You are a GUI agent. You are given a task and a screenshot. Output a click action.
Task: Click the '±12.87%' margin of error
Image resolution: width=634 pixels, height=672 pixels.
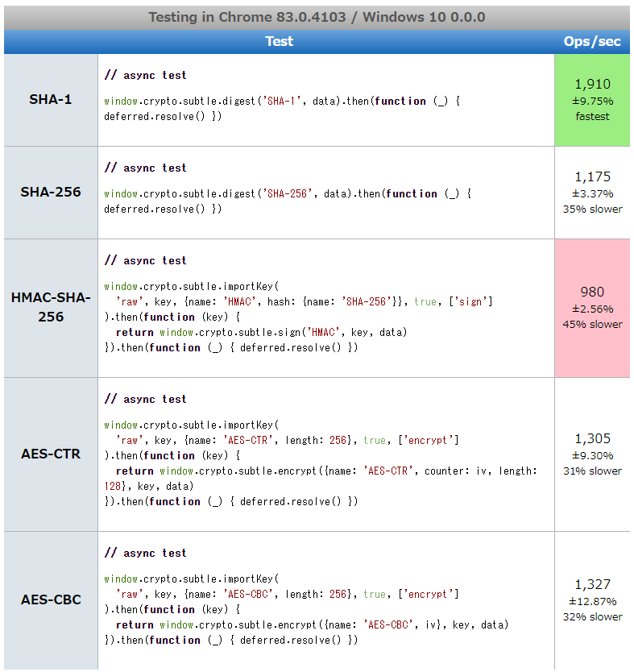click(592, 601)
